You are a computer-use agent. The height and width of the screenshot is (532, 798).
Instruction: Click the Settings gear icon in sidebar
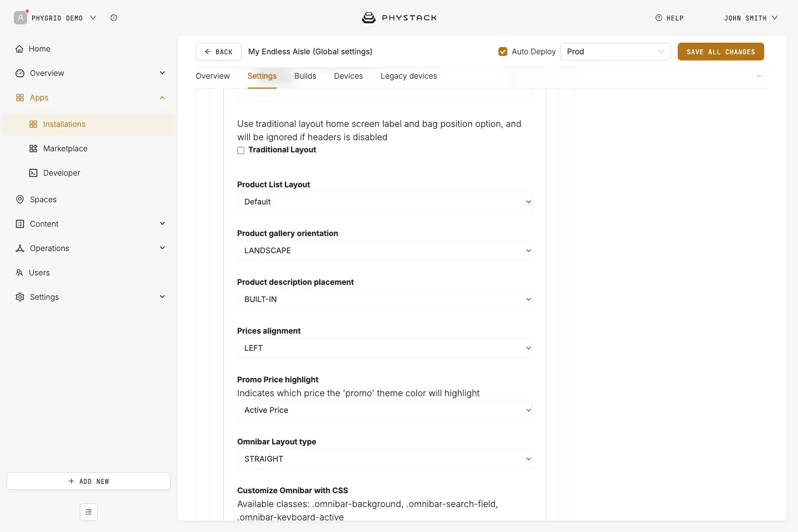pyautogui.click(x=20, y=297)
